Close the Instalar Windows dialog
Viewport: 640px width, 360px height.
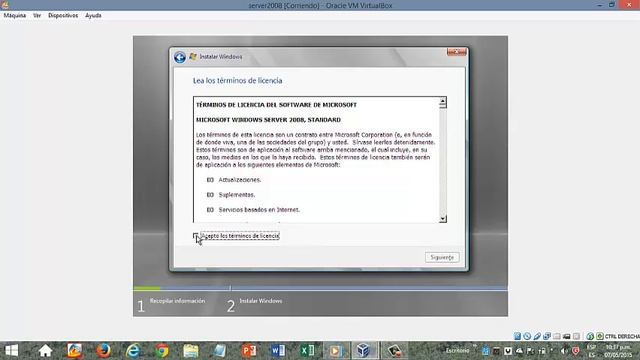pyautogui.click(x=456, y=52)
